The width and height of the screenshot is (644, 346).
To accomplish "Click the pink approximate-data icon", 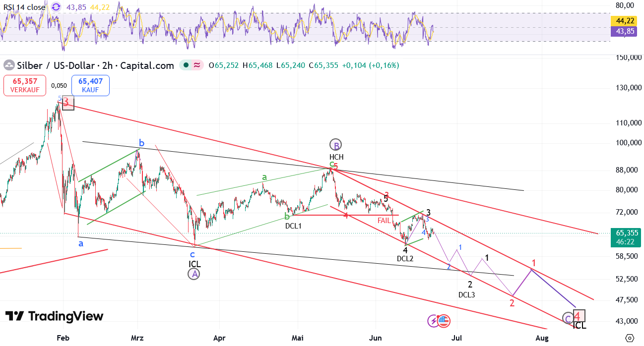I will 197,65.
